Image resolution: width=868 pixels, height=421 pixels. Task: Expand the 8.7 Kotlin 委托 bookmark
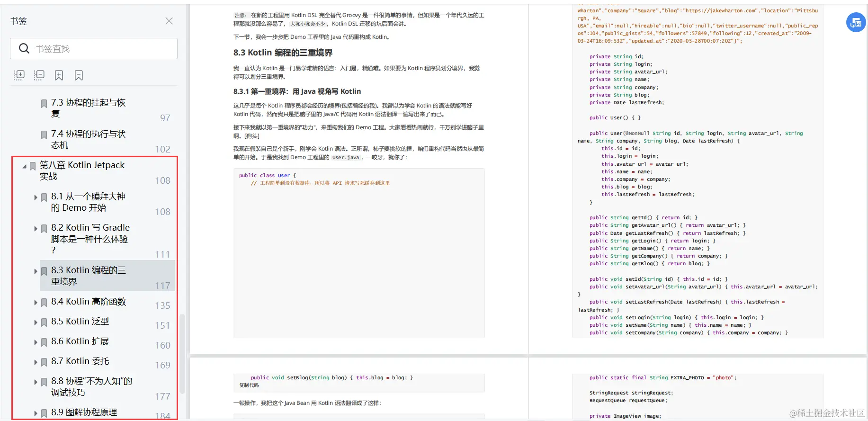pyautogui.click(x=36, y=362)
